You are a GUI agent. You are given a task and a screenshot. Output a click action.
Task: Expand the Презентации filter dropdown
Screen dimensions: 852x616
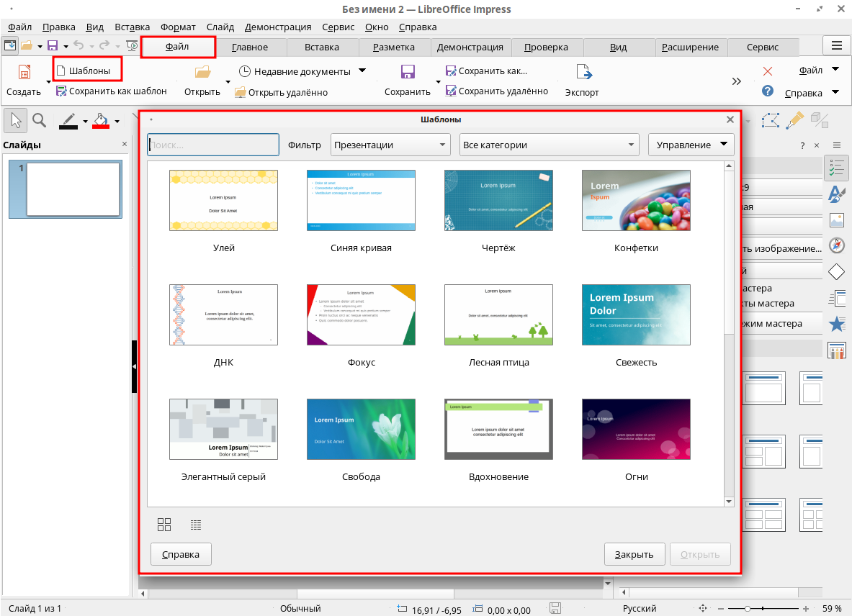coord(390,145)
